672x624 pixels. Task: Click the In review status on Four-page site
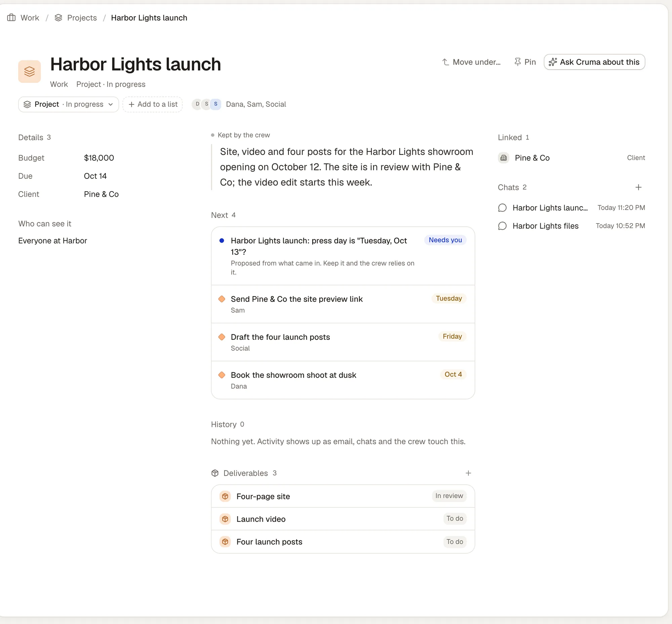(449, 496)
